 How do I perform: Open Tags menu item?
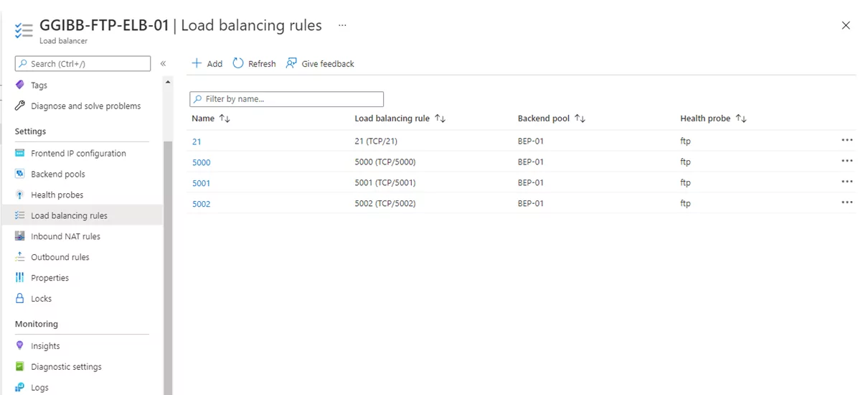(39, 85)
